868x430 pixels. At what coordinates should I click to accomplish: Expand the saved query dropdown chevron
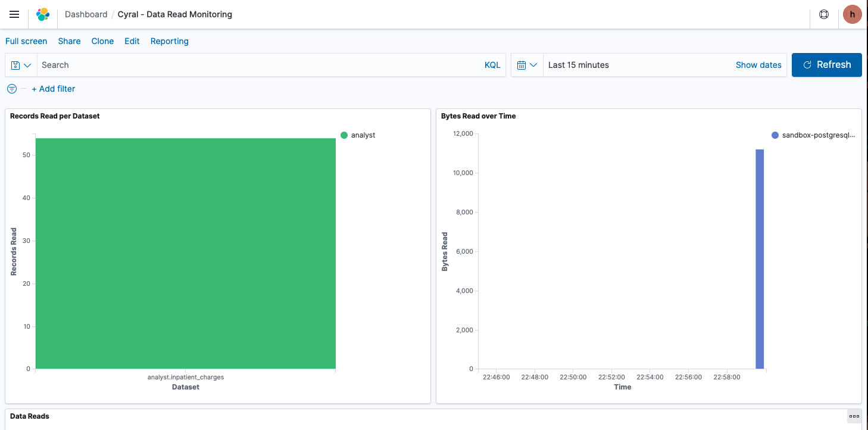coord(27,65)
